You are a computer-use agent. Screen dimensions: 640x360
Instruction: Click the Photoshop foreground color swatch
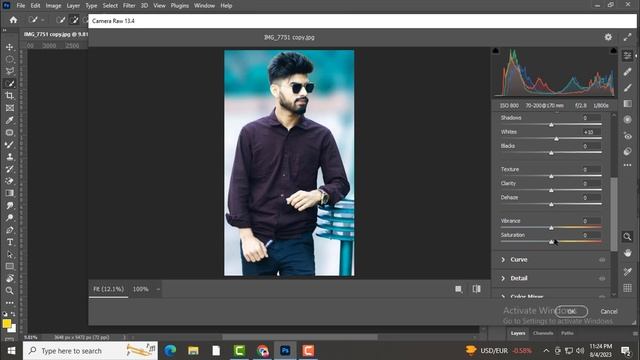[x=7, y=323]
